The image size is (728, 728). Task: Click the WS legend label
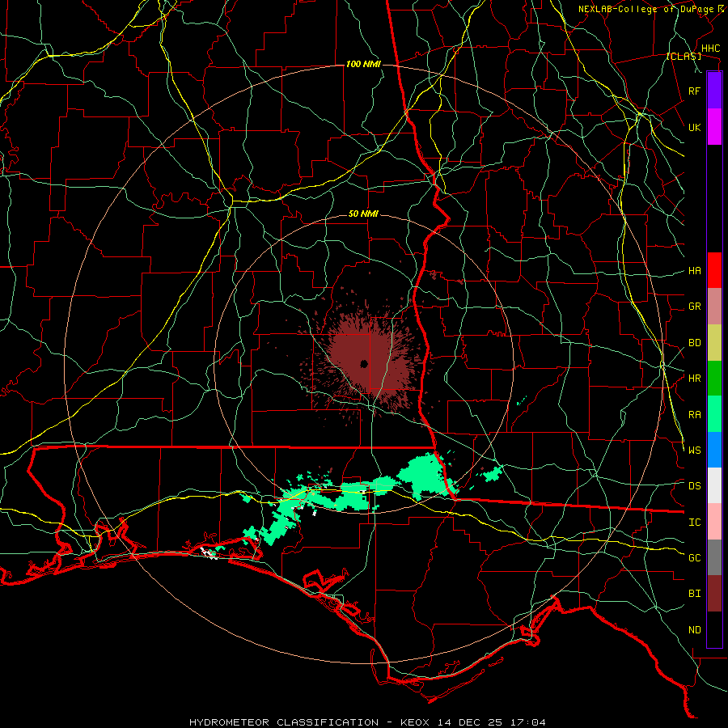click(x=694, y=450)
